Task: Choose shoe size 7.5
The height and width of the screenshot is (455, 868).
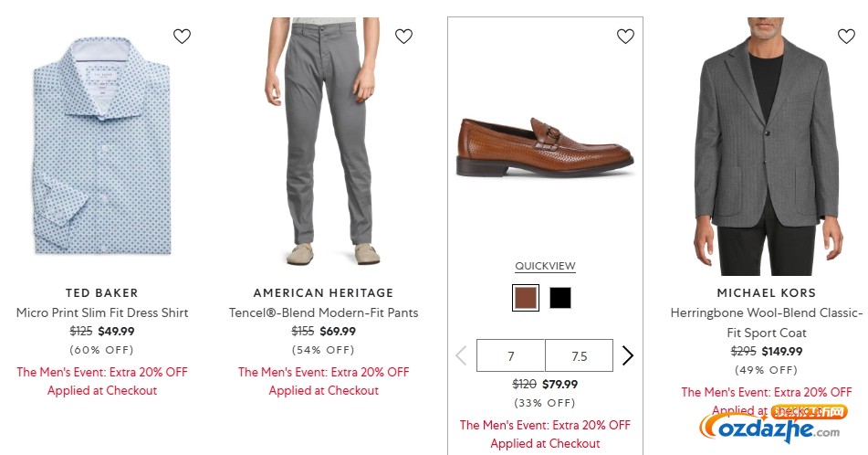Action: click(579, 355)
